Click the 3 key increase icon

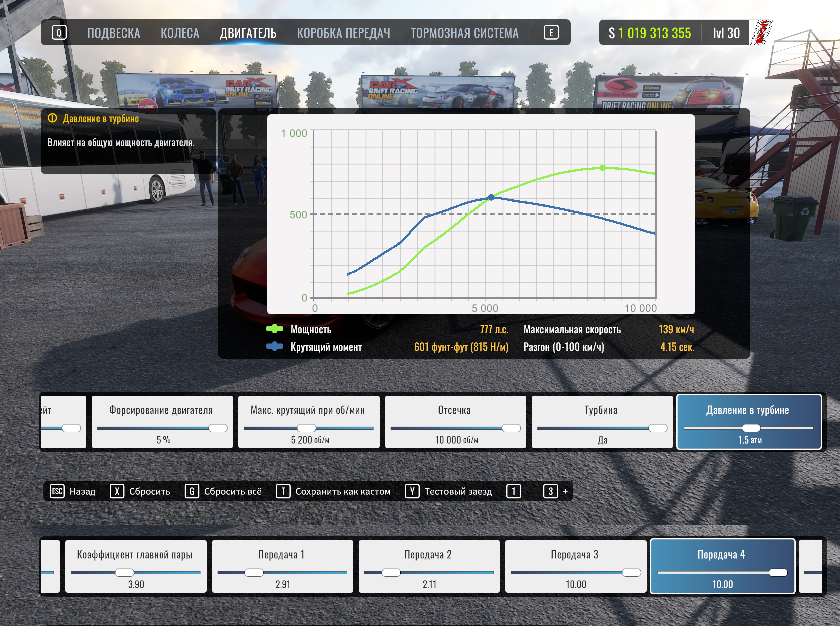[550, 491]
